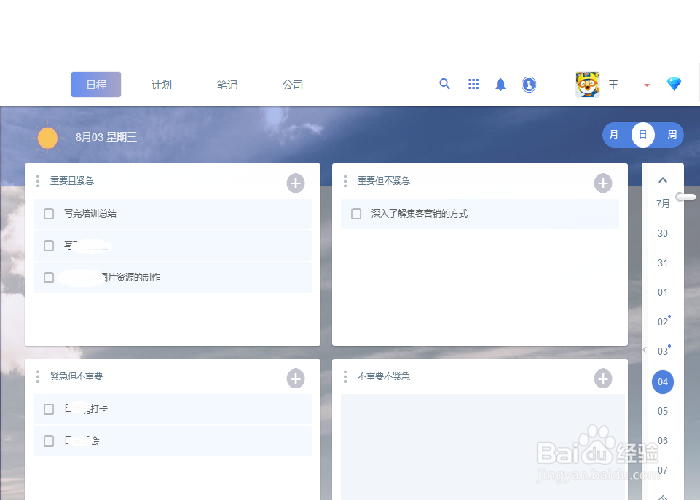Open the apps grid icon
700x500 pixels.
point(473,84)
